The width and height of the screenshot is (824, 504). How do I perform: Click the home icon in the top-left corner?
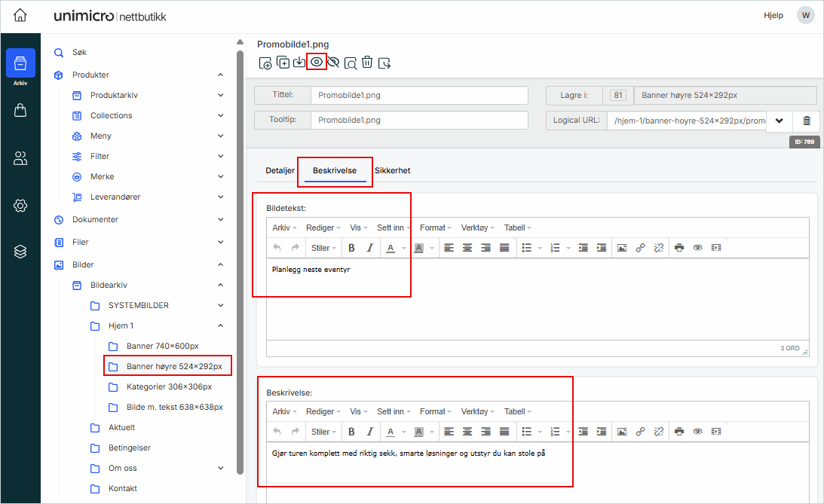click(20, 16)
